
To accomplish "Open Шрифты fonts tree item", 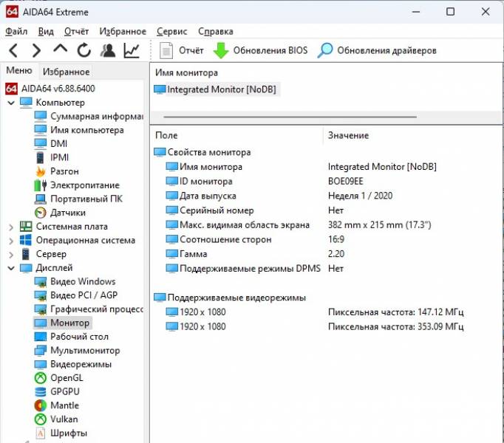I will pyautogui.click(x=61, y=433).
